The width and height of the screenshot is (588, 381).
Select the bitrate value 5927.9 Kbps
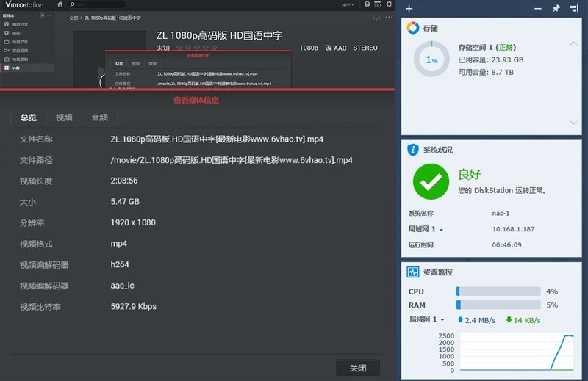pos(134,306)
